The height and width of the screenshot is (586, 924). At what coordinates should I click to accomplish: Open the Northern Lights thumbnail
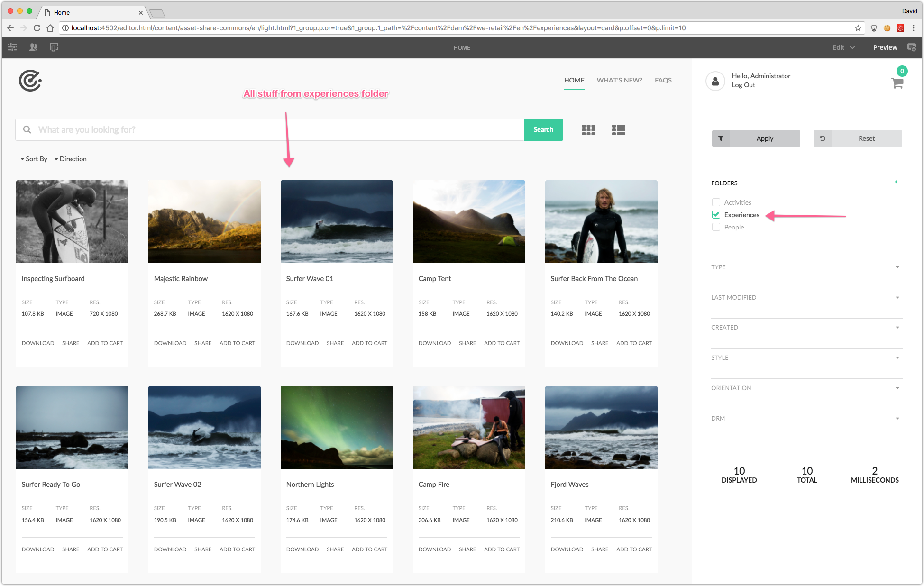coord(337,427)
